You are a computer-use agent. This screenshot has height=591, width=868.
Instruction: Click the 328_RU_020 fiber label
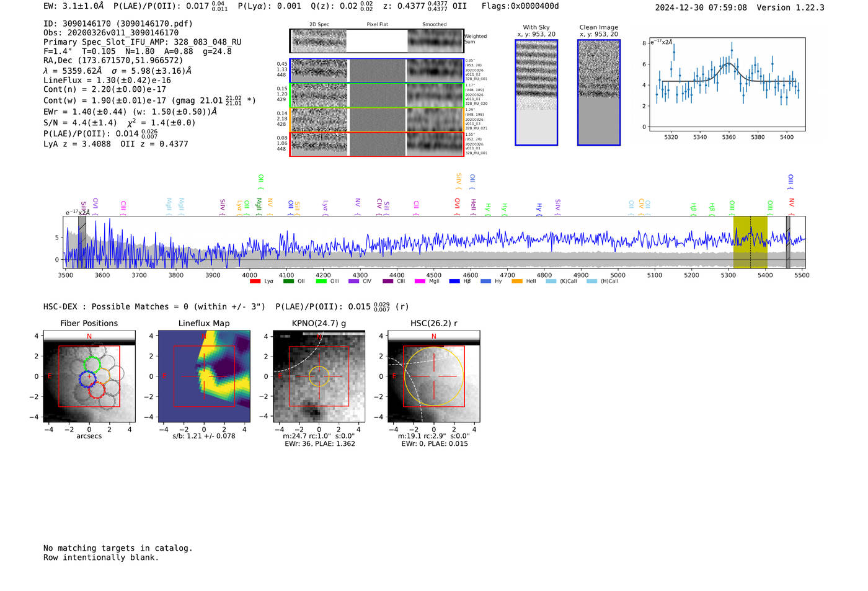tap(476, 104)
